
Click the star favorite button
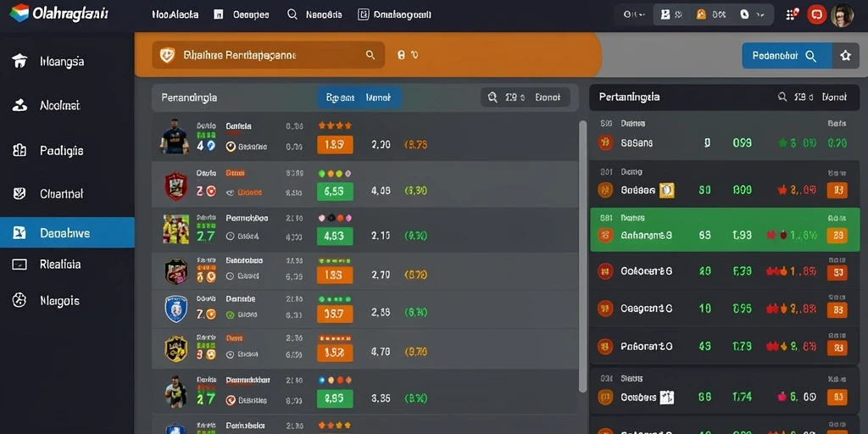845,56
